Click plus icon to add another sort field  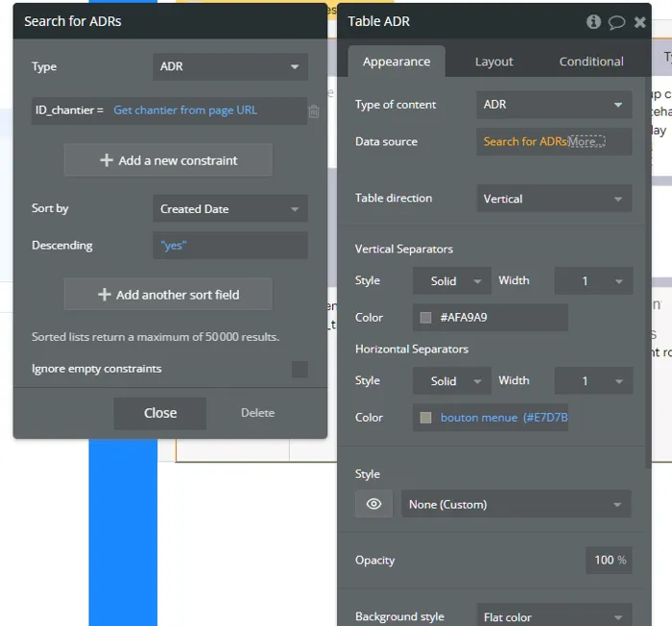tap(105, 295)
